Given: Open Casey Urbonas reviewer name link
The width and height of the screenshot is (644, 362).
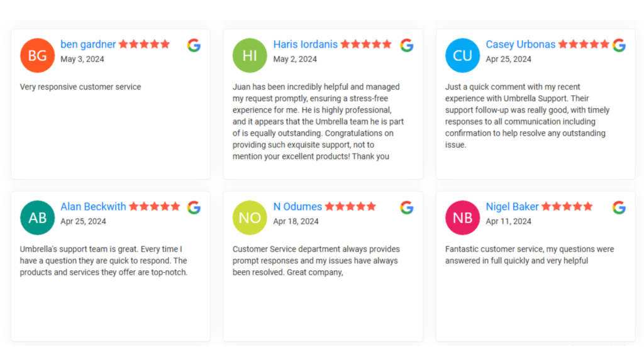Looking at the screenshot, I should [x=520, y=45].
